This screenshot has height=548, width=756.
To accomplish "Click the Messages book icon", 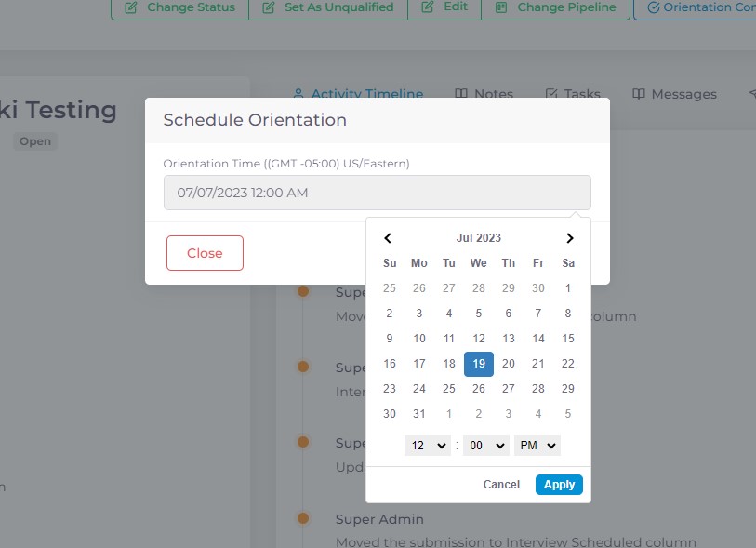I will tap(638, 94).
